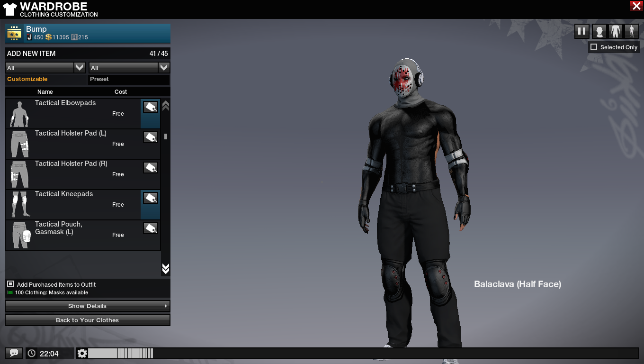Viewport: 644px width, 364px height.
Task: Jump to top of item list
Action: click(x=166, y=105)
